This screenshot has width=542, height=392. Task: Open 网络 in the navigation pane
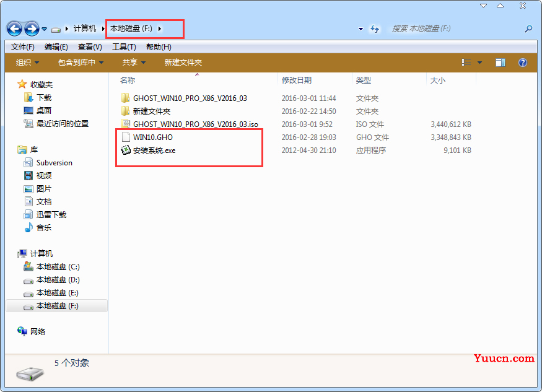(x=38, y=332)
